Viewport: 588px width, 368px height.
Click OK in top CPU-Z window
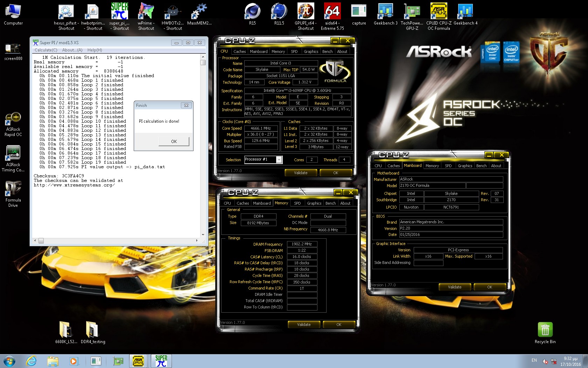tap(336, 173)
